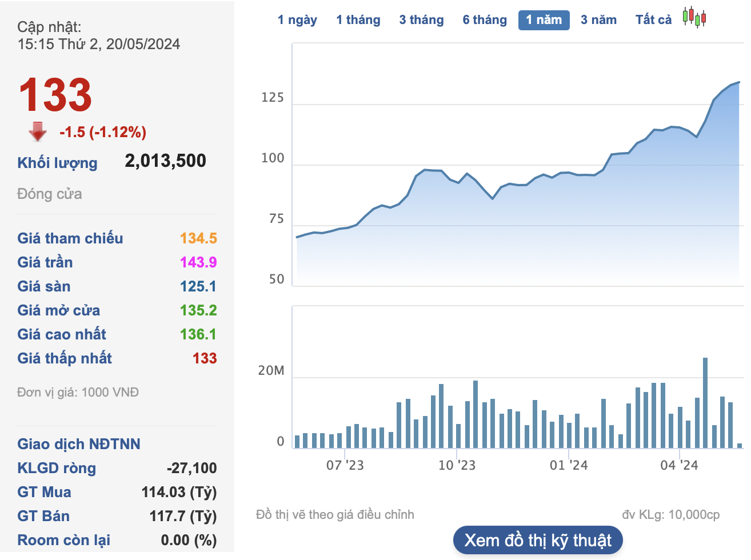The height and width of the screenshot is (560, 751).
Task: Click the 'Giá cao nhất' label
Action: click(x=62, y=334)
